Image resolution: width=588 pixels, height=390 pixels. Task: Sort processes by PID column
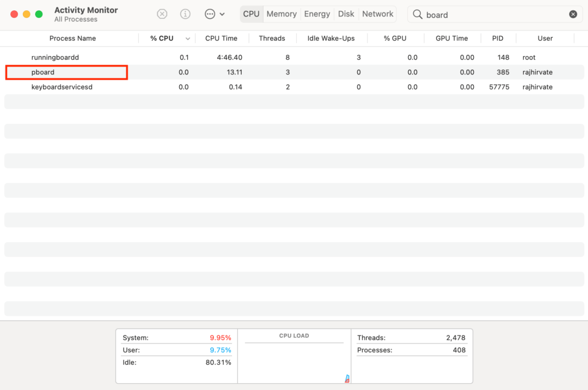coord(498,38)
